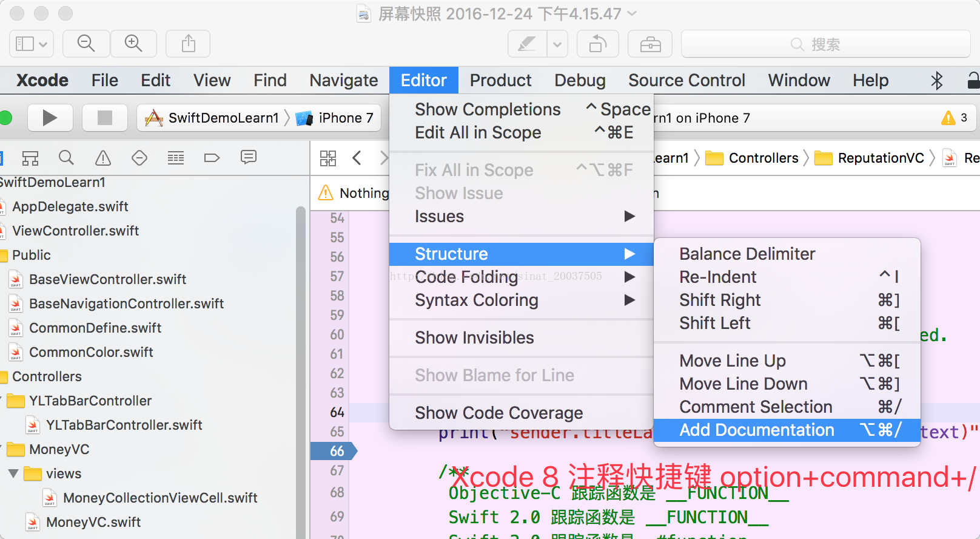Zoom out with the magnifier minus icon
Screen dimensions: 980x539
86,44
